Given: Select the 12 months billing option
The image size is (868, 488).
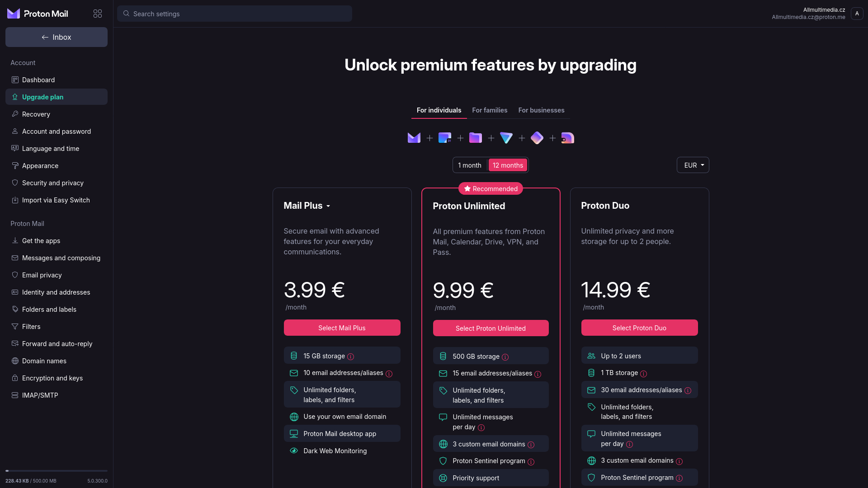Looking at the screenshot, I should (x=508, y=165).
